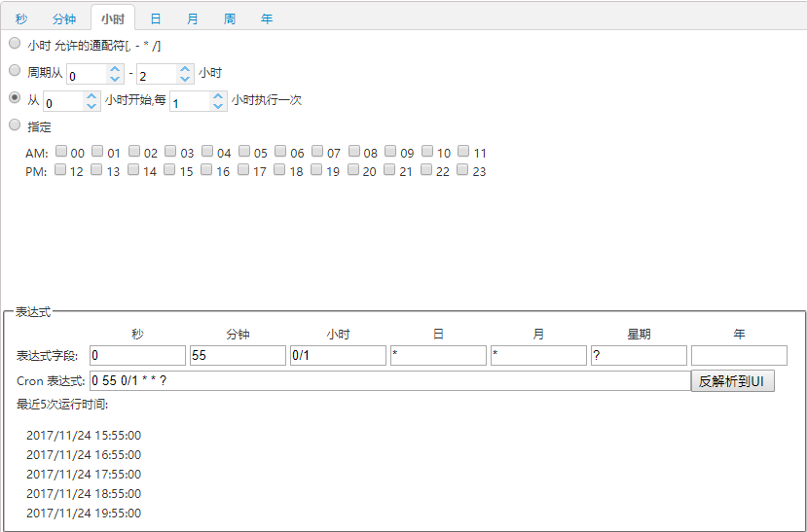807x532 pixels.
Task: Increase the 从 start hour spinner
Action: 92,96
